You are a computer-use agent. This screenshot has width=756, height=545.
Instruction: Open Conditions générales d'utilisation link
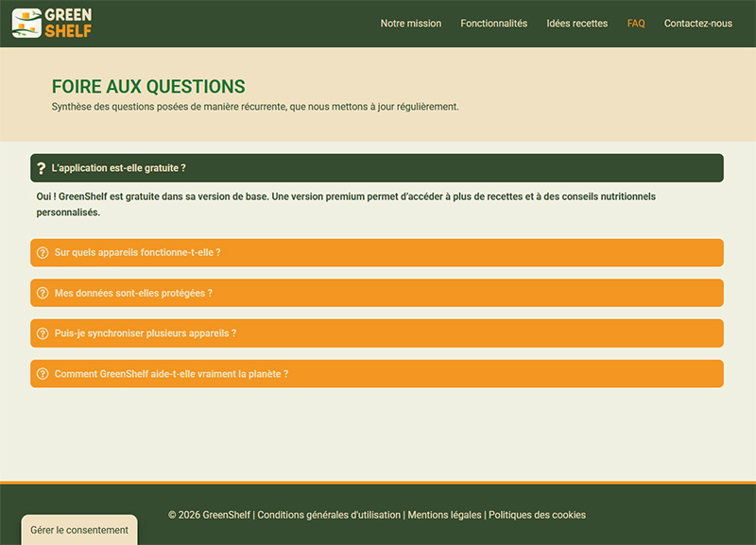[x=329, y=515]
